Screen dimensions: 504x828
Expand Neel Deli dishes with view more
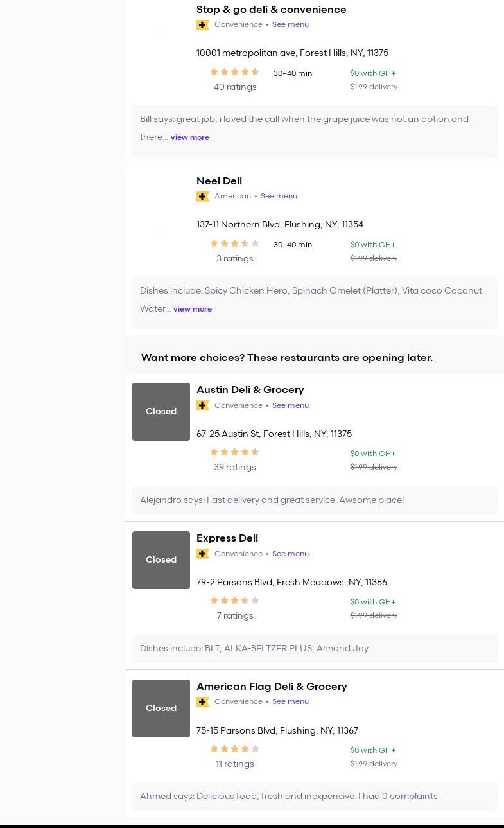click(193, 309)
